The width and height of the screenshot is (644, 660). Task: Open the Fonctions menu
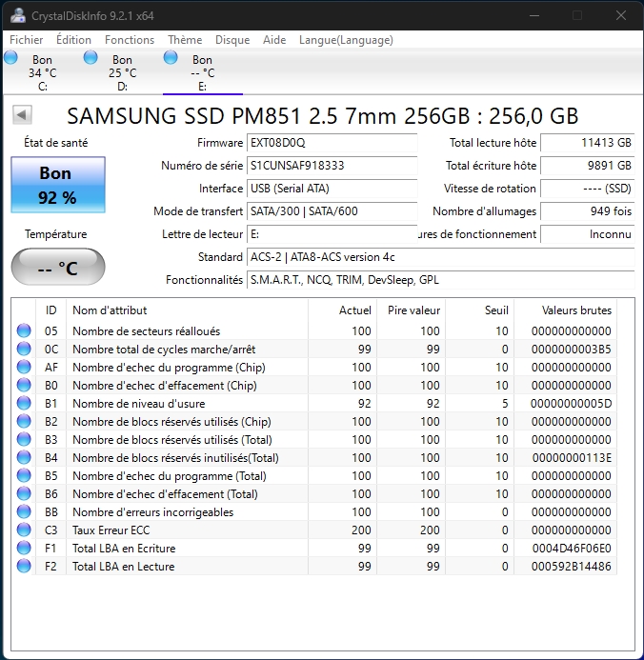pos(130,40)
